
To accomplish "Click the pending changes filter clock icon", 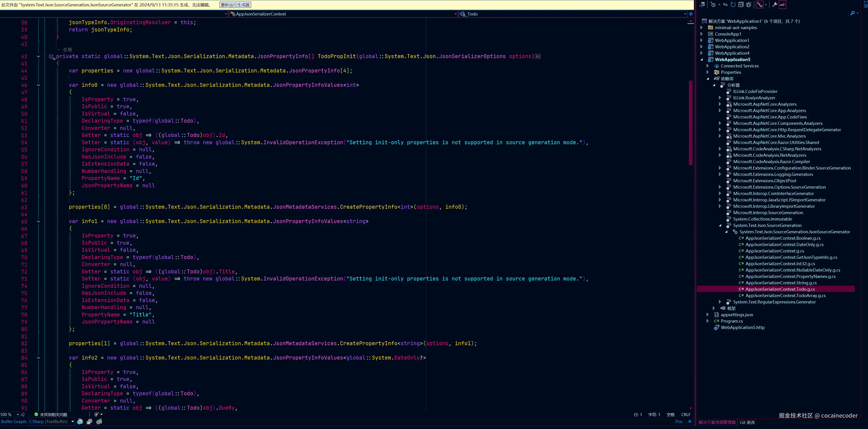I will [x=713, y=5].
